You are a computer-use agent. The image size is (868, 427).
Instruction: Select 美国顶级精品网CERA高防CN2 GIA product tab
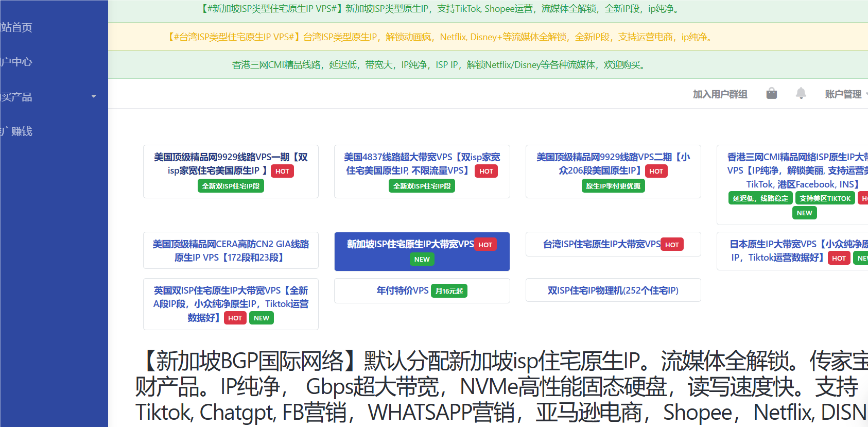pos(231,250)
